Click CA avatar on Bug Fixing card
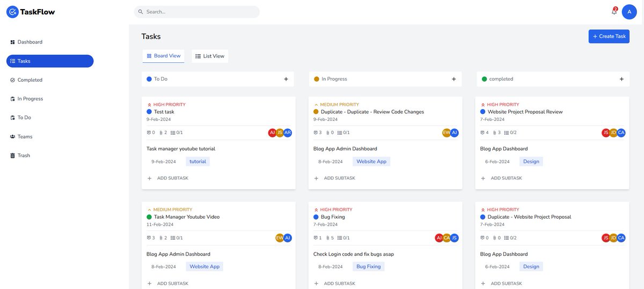 [447, 238]
